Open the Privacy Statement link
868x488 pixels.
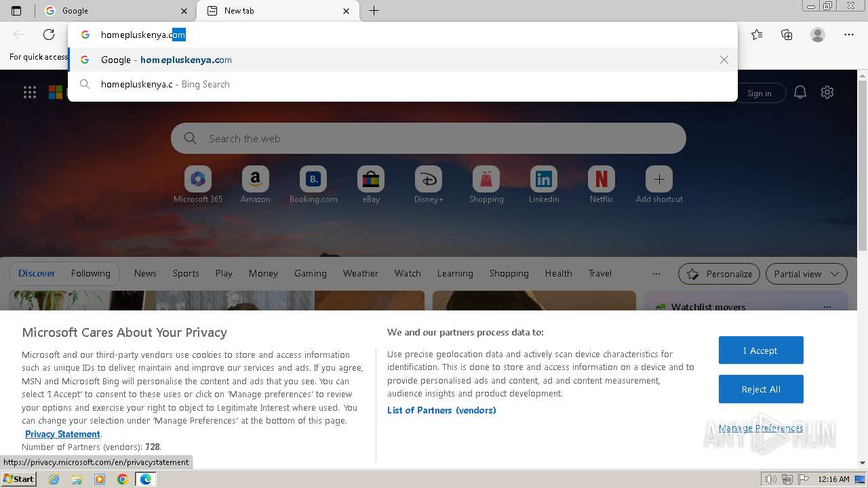[62, 434]
